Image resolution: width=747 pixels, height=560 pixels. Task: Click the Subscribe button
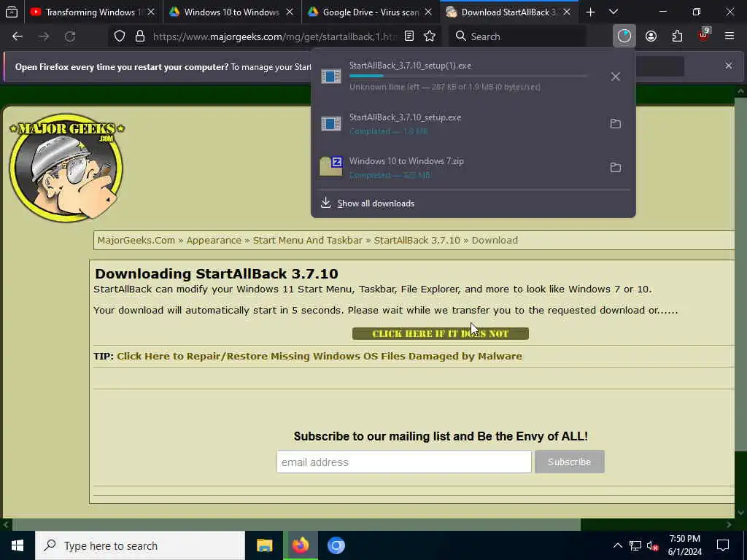point(570,462)
